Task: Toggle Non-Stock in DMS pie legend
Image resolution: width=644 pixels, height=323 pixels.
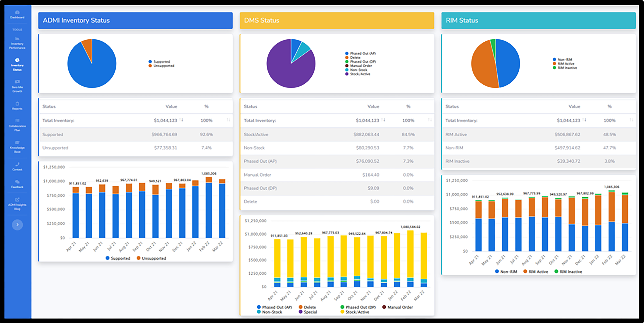Action: click(356, 70)
